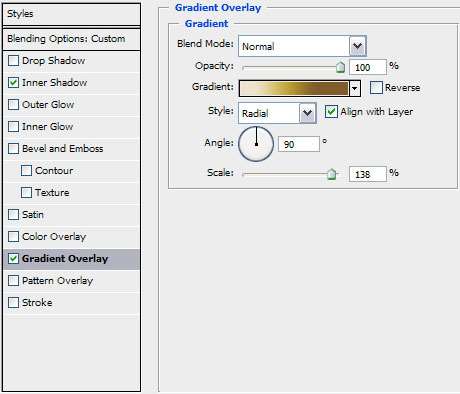
Task: Uncheck Align with Layer
Action: [331, 112]
